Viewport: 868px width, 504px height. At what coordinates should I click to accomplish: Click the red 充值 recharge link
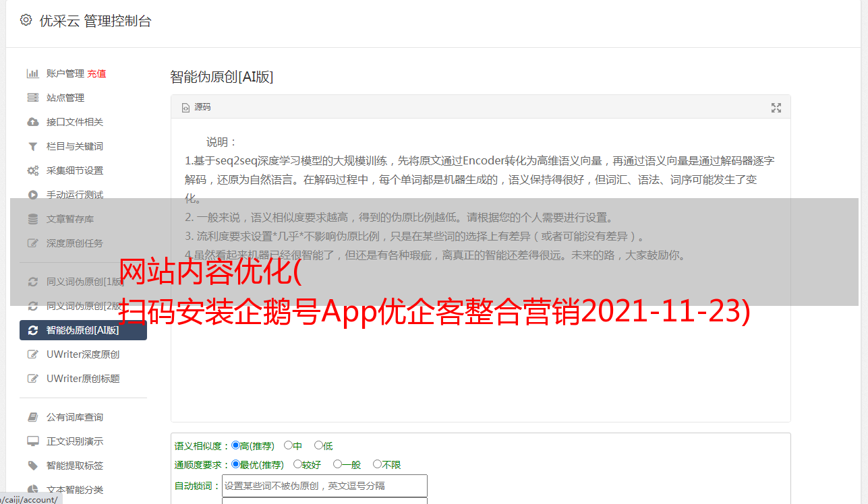96,73
